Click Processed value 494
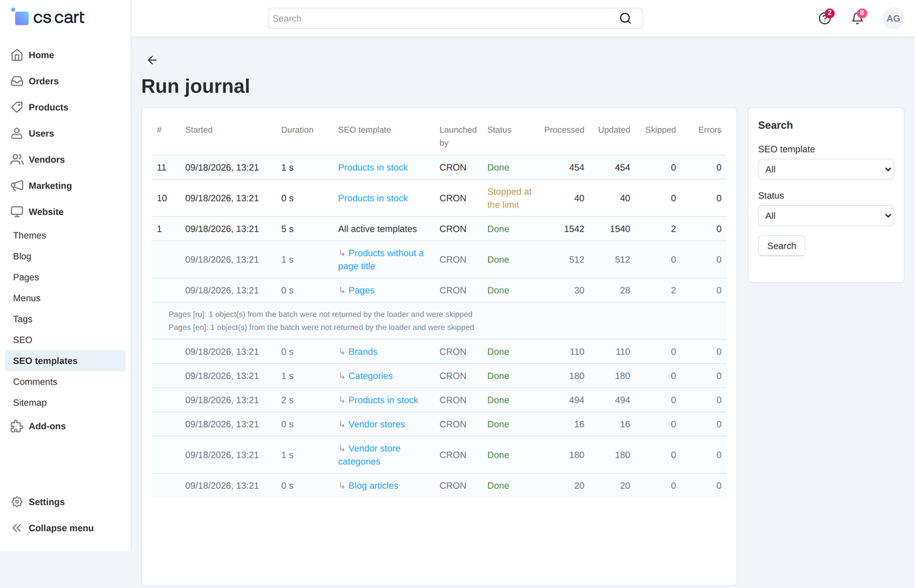The height and width of the screenshot is (588, 915). coord(576,400)
